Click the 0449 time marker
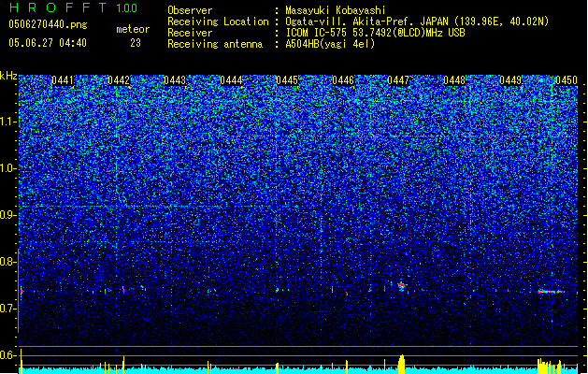 [510, 80]
